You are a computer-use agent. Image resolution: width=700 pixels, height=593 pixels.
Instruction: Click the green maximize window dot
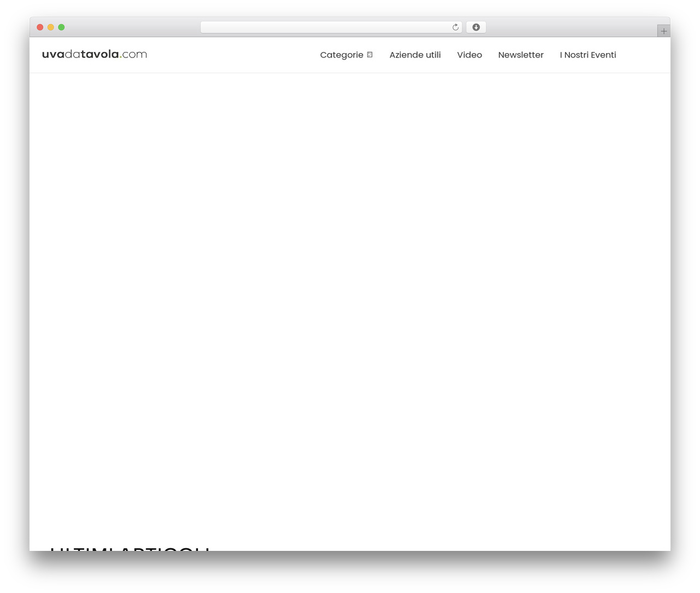point(61,27)
